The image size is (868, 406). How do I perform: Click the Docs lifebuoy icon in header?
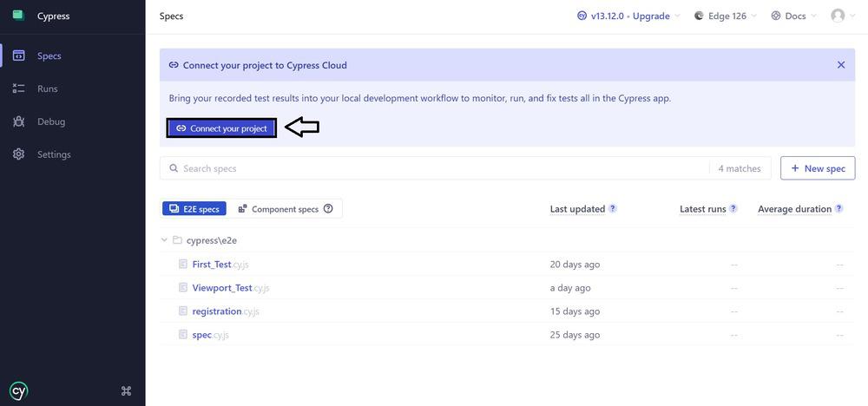point(775,16)
